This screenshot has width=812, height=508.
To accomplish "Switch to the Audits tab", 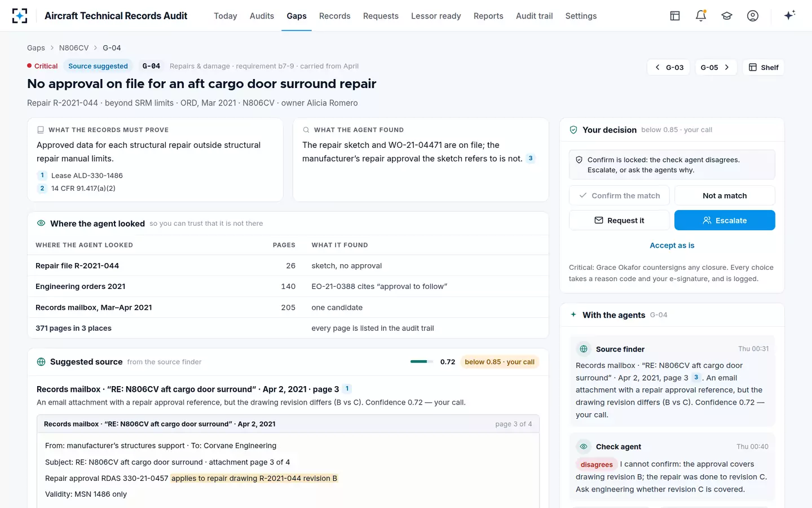I will click(x=262, y=16).
